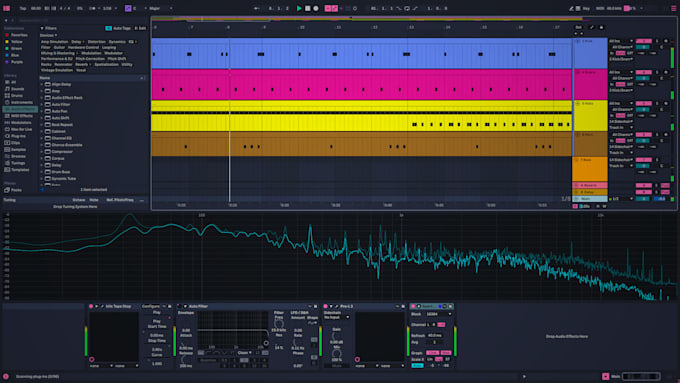Toggle the Follow arrow in the transport bar
This screenshot has width=680, height=383.
pyautogui.click(x=257, y=8)
